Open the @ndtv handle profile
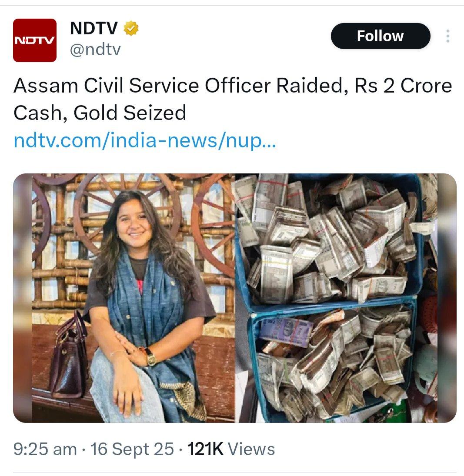This screenshot has width=464, height=476. pyautogui.click(x=95, y=50)
